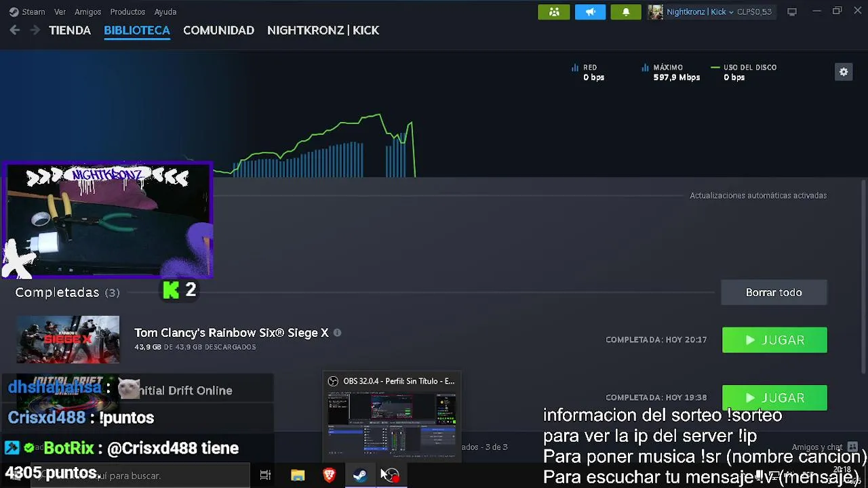The image size is (868, 488).
Task: Go to the TIENDA tab
Action: (70, 30)
